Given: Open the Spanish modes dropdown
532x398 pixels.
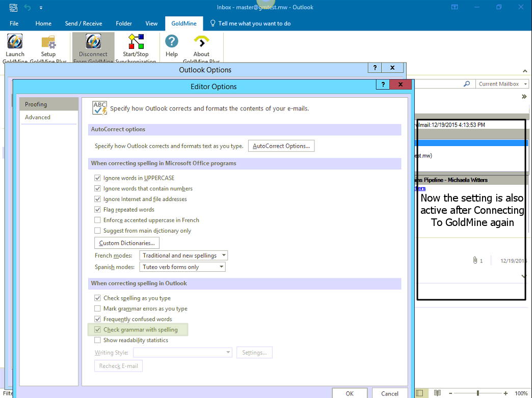Looking at the screenshot, I should click(221, 267).
